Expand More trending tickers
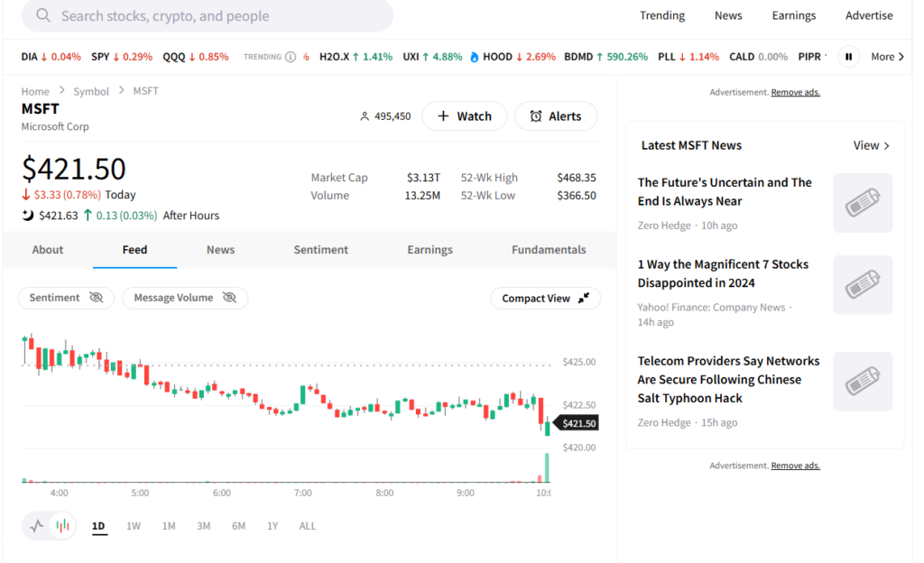The width and height of the screenshot is (924, 563). [888, 57]
